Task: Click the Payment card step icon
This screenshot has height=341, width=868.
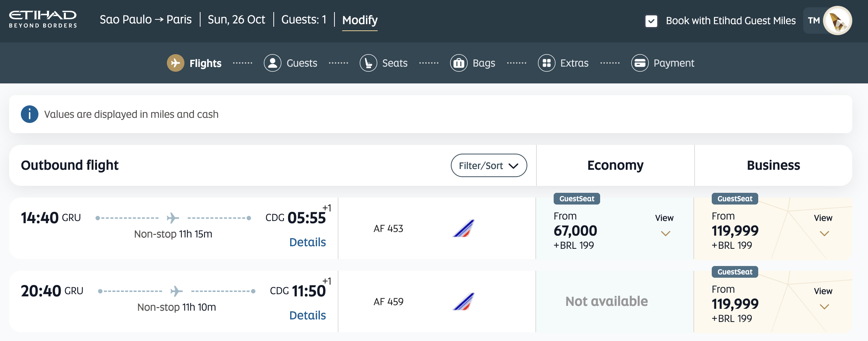Action: (x=640, y=63)
